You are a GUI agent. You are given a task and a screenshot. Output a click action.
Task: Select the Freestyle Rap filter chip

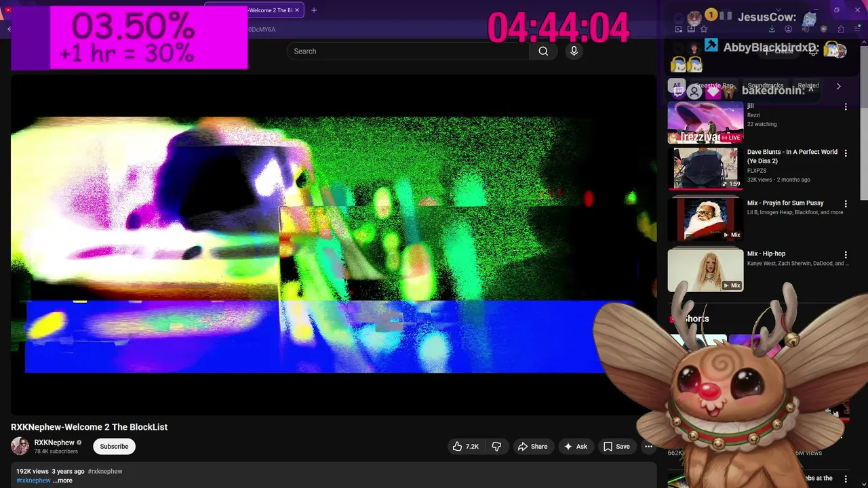(713, 86)
